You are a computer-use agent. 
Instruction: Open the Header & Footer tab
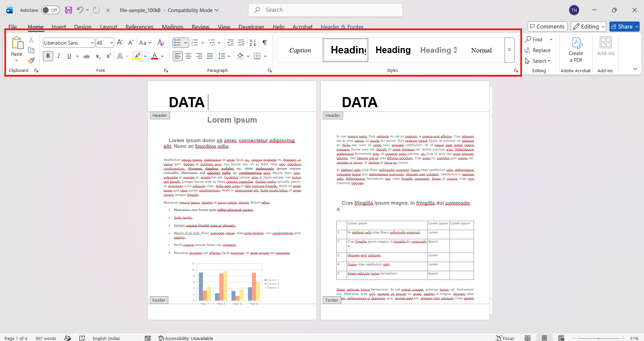point(342,27)
